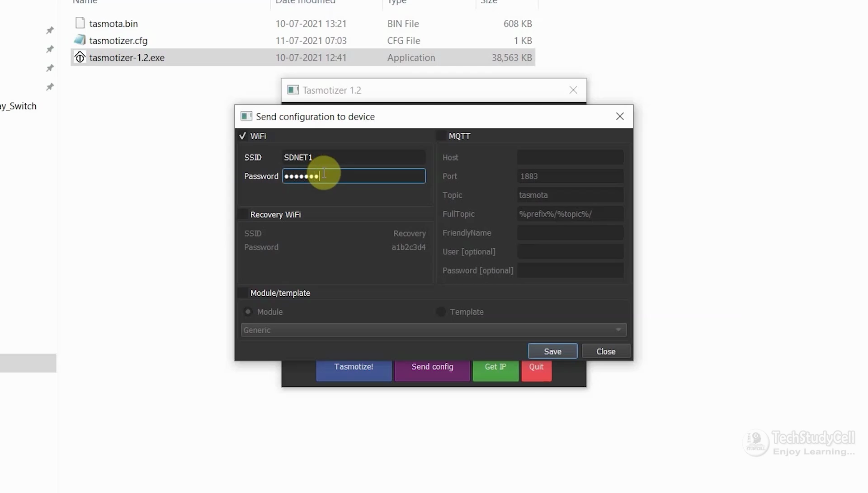Click the date 11-07-2021 07:03 cell

click(311, 41)
